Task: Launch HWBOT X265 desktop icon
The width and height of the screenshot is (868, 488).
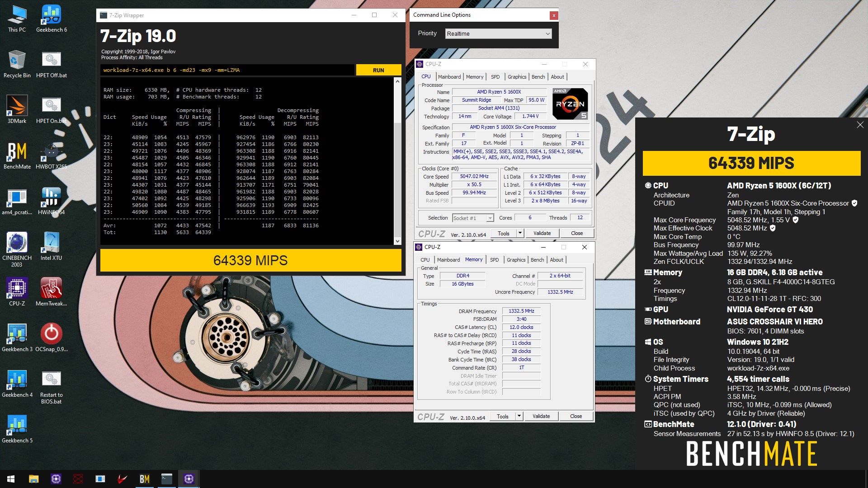Action: coord(52,156)
